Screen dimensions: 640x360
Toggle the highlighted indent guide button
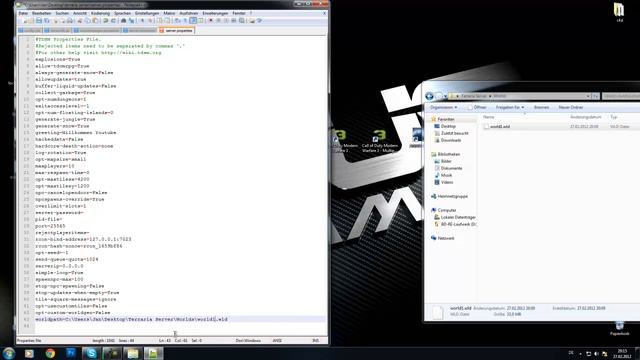point(193,20)
